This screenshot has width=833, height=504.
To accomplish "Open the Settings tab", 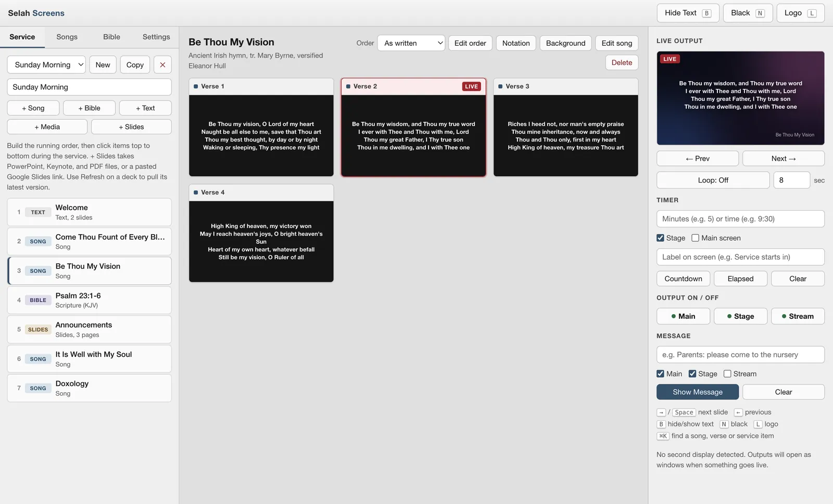I will 156,37.
